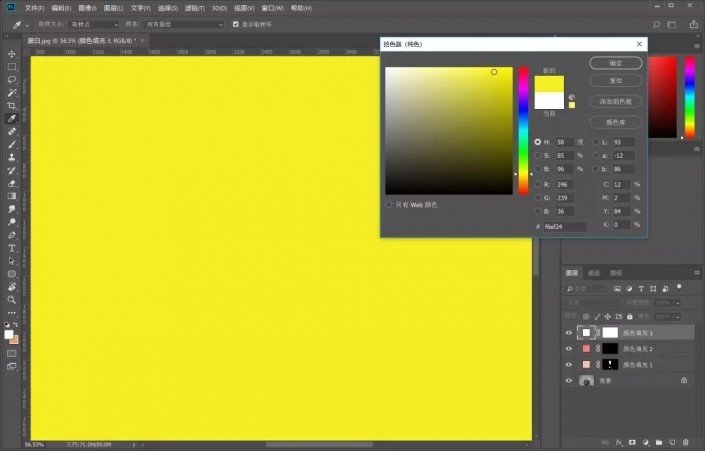Select the Crop tool
This screenshot has width=705, height=451.
pyautogui.click(x=12, y=106)
